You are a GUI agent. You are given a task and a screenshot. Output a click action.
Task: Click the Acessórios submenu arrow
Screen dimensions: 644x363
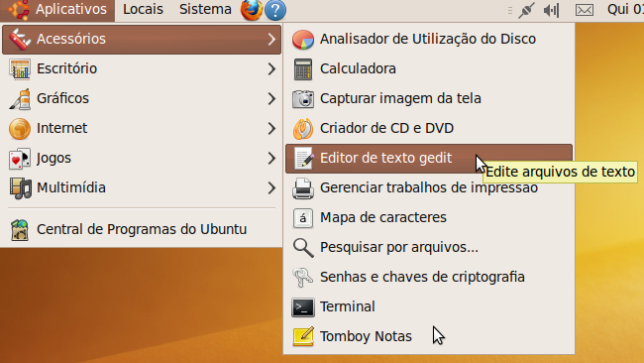click(x=271, y=39)
